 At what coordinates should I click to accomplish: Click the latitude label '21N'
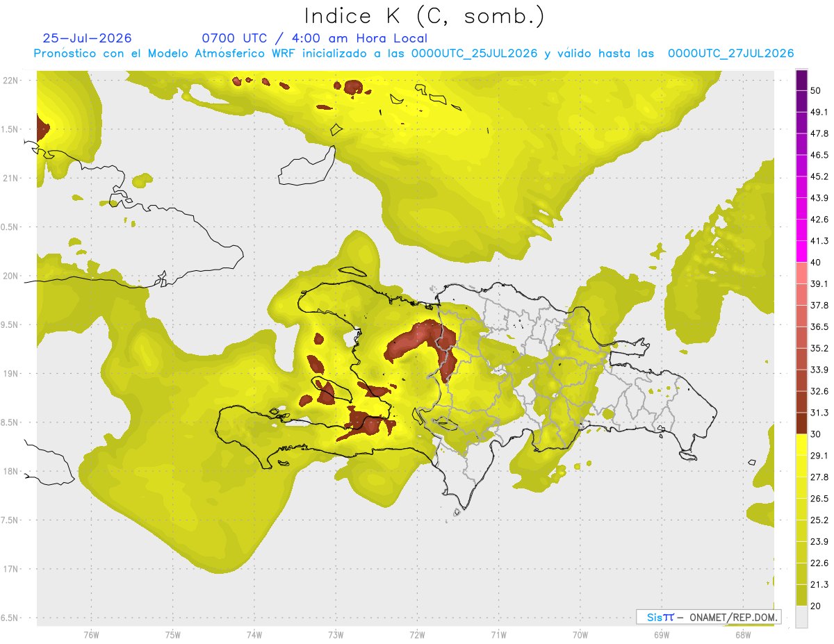click(x=10, y=178)
